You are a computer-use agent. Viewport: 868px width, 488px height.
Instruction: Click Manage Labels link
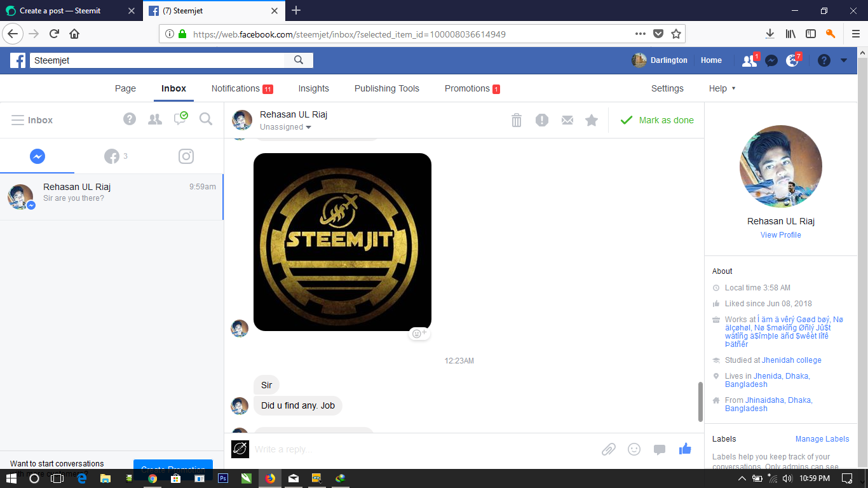822,439
